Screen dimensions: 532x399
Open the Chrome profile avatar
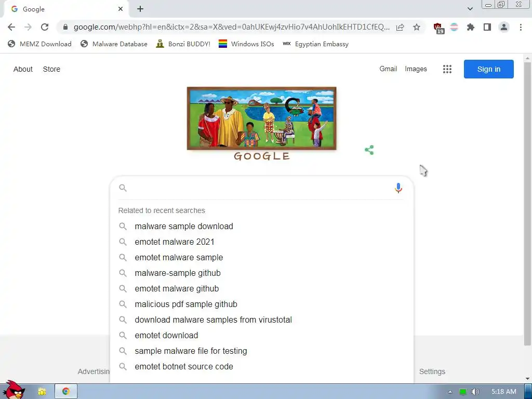[504, 27]
